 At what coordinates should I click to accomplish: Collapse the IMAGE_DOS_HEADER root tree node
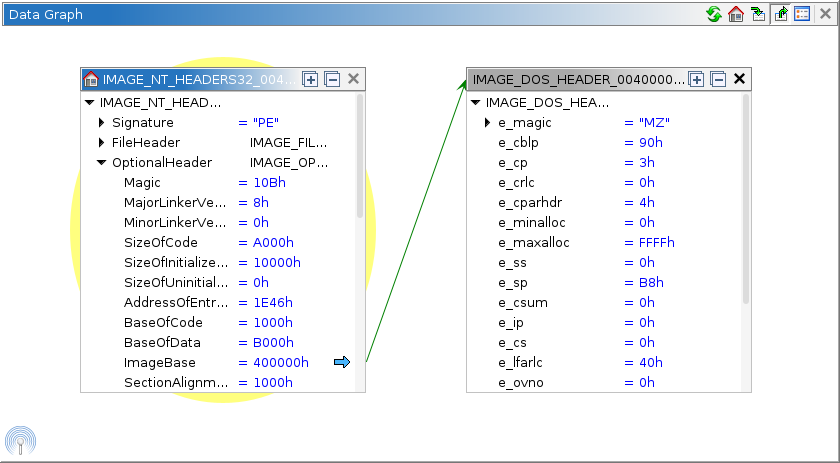click(x=476, y=102)
